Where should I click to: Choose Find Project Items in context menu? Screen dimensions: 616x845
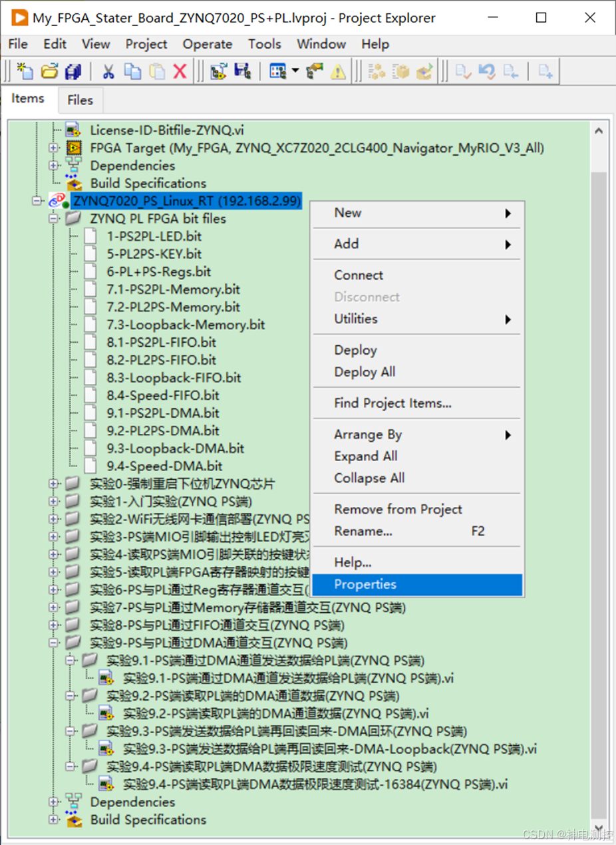[x=418, y=403]
